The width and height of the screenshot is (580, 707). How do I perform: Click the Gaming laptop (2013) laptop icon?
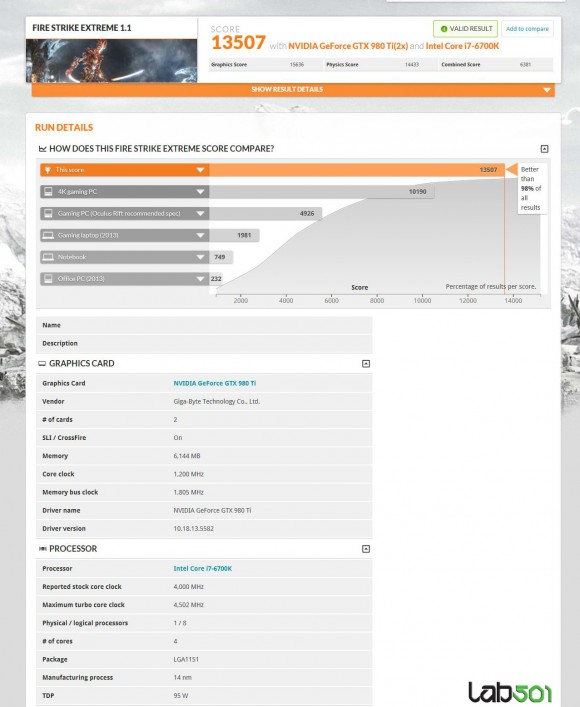coord(48,235)
